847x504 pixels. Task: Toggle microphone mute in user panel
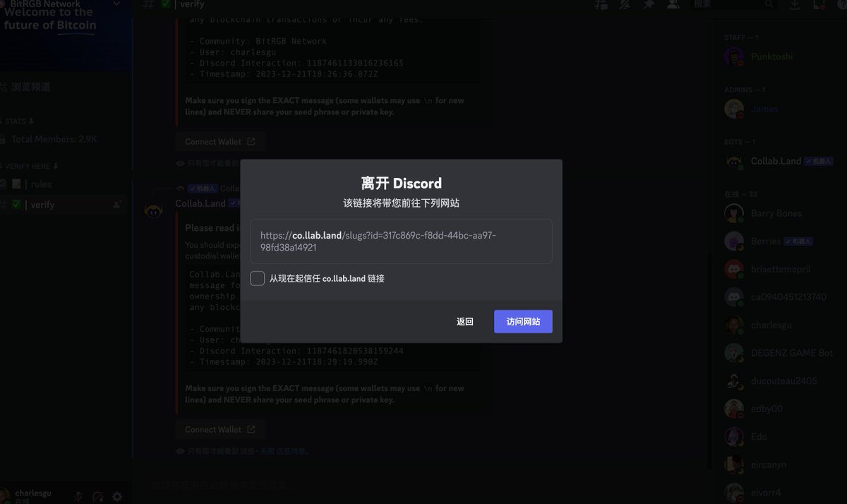[79, 497]
